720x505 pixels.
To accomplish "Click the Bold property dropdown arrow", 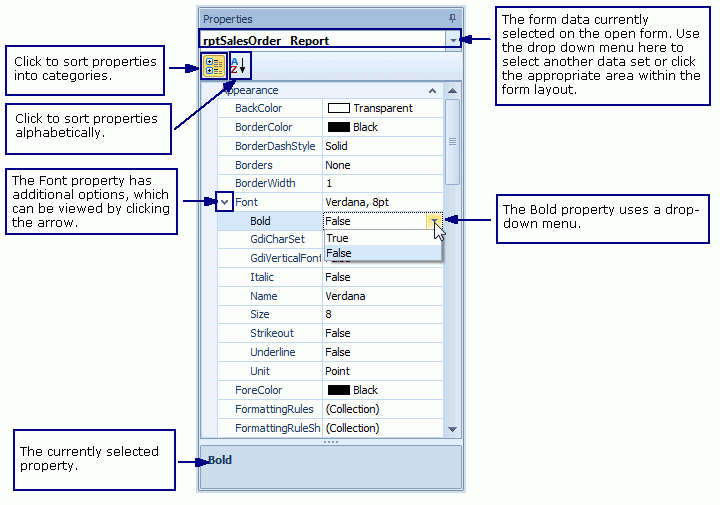I will (434, 221).
